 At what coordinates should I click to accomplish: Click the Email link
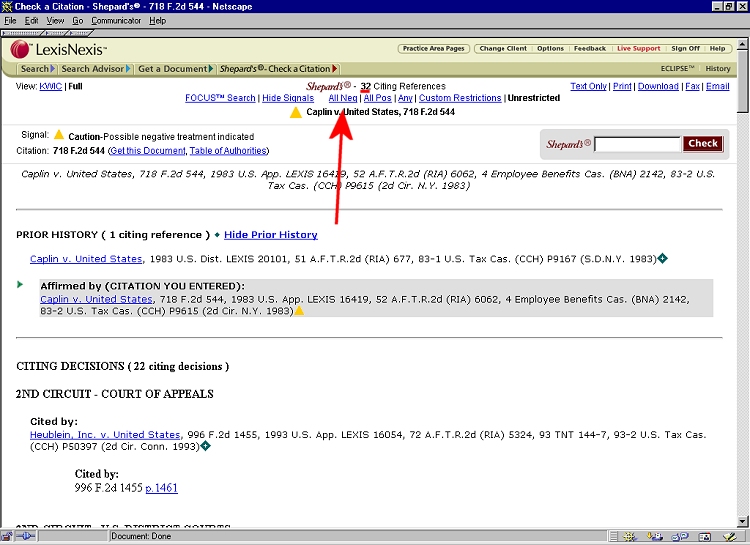(x=717, y=87)
